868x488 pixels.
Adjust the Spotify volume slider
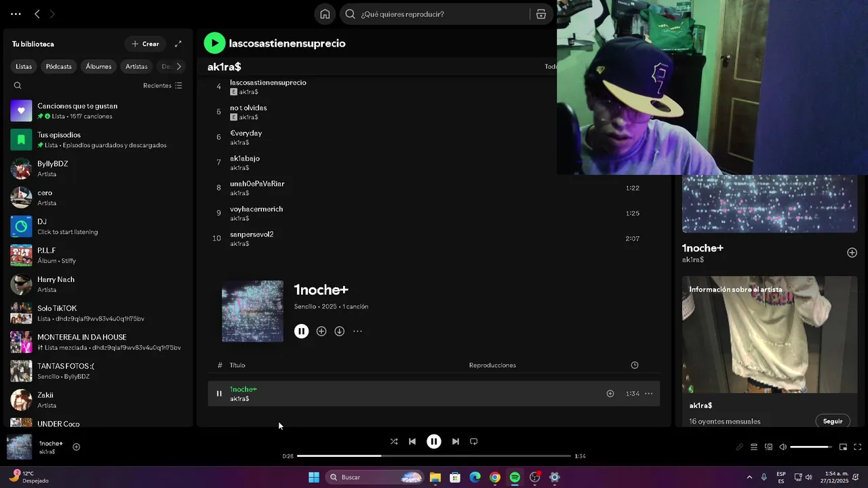coord(811,447)
